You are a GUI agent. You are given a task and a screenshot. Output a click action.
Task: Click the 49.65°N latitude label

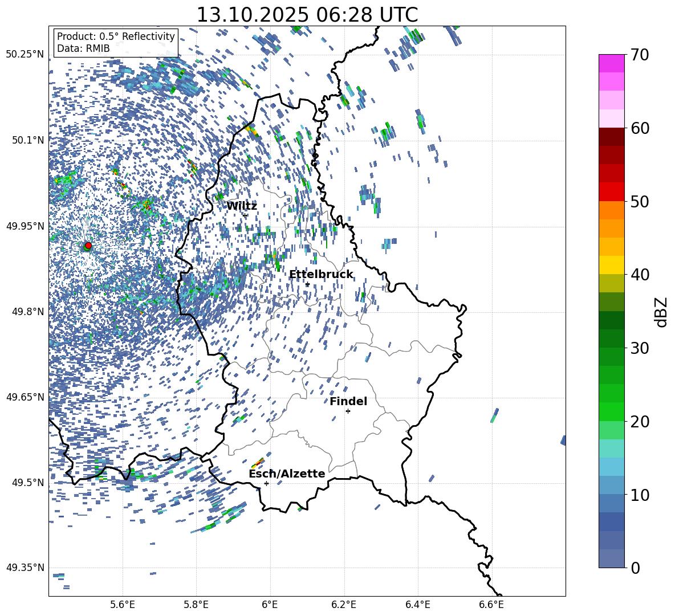click(26, 397)
